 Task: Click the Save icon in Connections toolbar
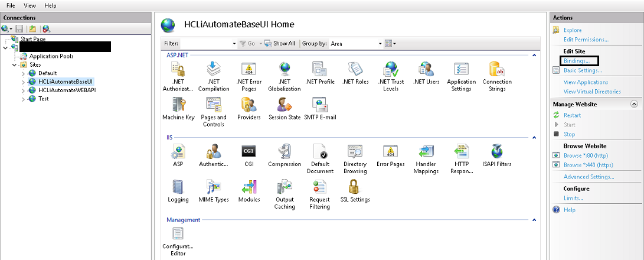click(x=19, y=29)
